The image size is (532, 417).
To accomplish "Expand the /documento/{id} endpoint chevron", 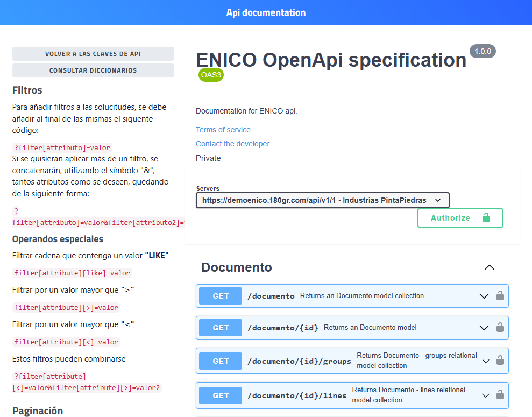I will (484, 328).
